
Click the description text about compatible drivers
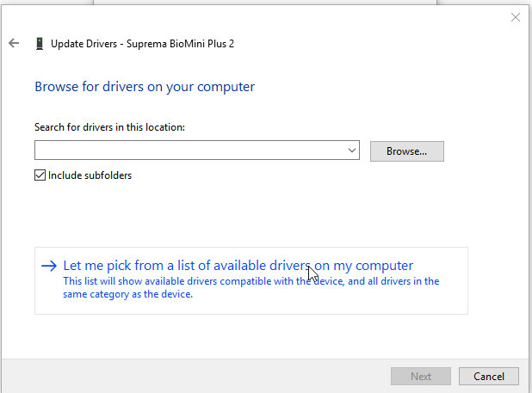coord(250,287)
